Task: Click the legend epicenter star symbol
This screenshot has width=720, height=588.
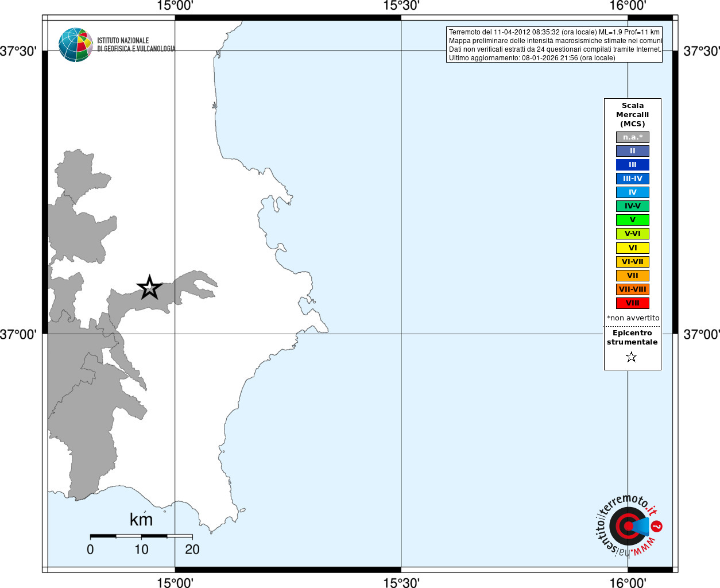Action: tap(632, 357)
